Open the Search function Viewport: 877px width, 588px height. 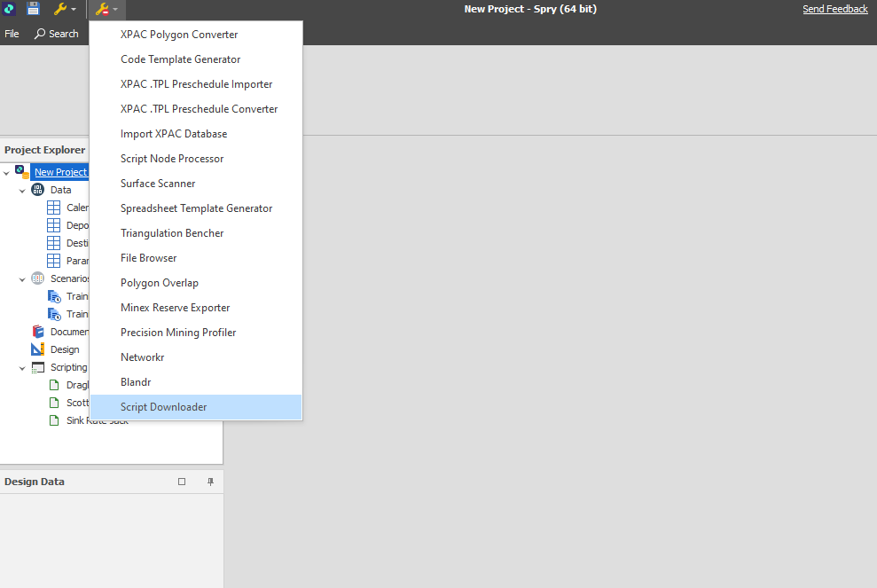point(57,34)
